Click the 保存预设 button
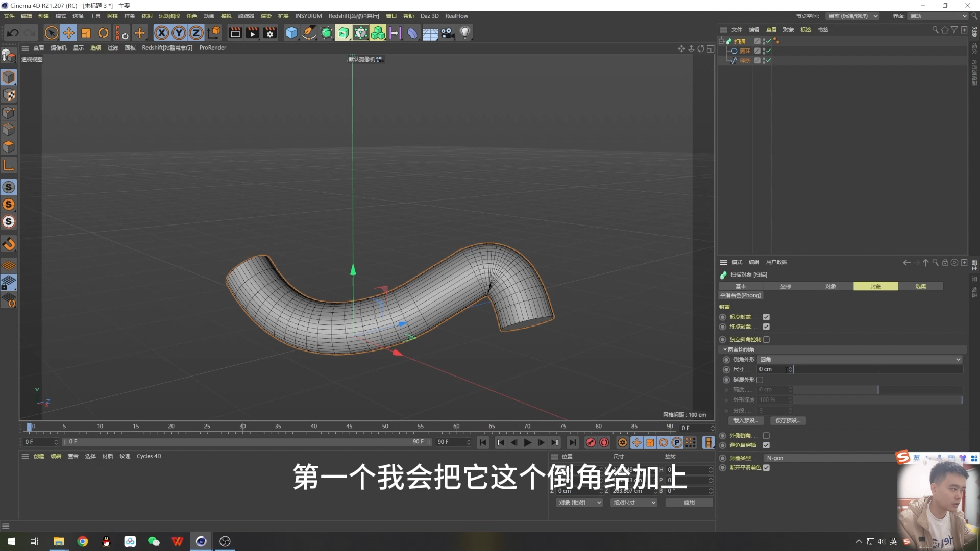Image resolution: width=980 pixels, height=551 pixels. click(788, 420)
